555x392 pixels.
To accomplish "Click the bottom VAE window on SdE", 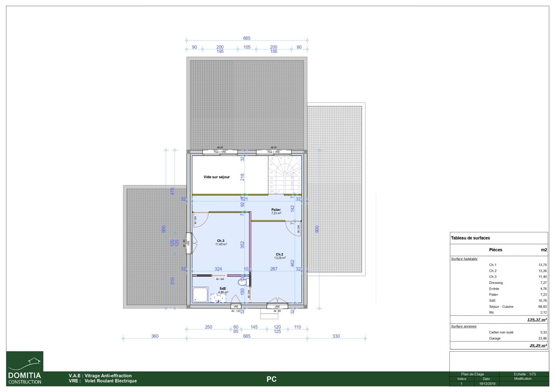I will click(236, 306).
